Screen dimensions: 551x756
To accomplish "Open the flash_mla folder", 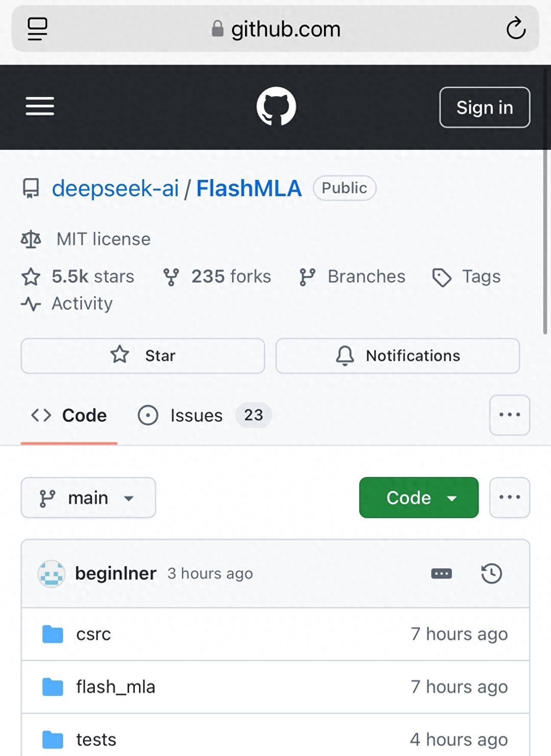I will click(115, 687).
